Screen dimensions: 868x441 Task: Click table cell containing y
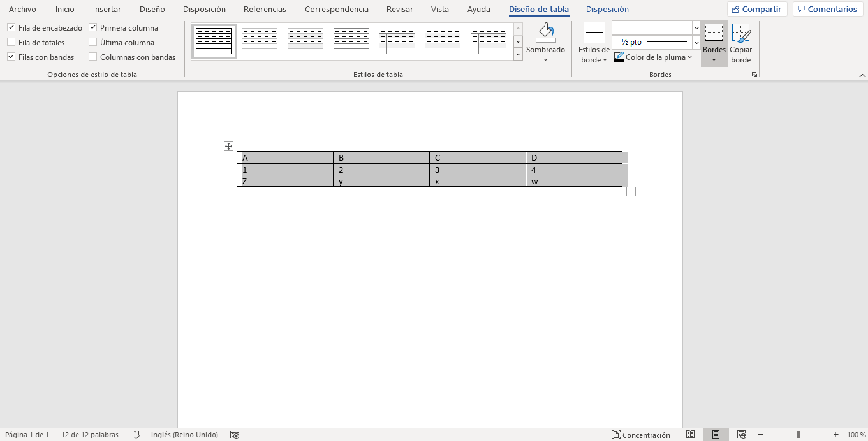(381, 182)
